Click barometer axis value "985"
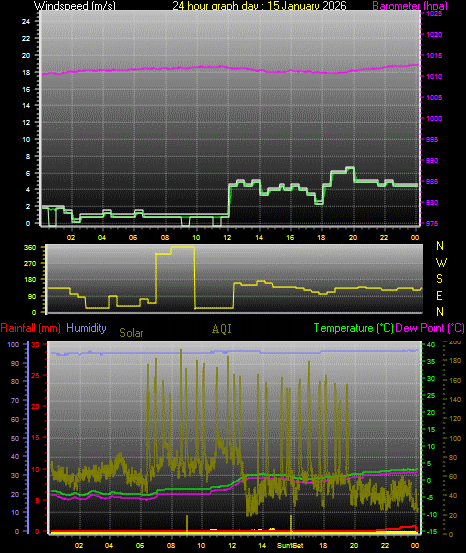466x553 pixels. click(x=432, y=182)
